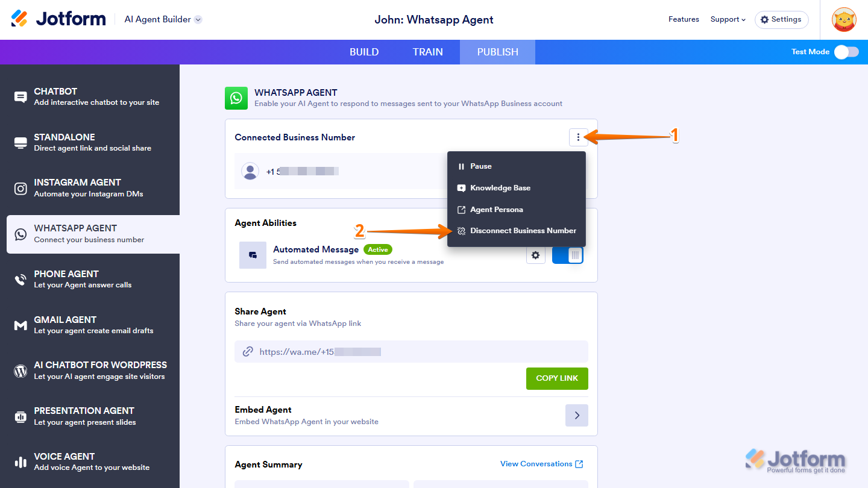Click the chain link icon in share field

pos(247,352)
